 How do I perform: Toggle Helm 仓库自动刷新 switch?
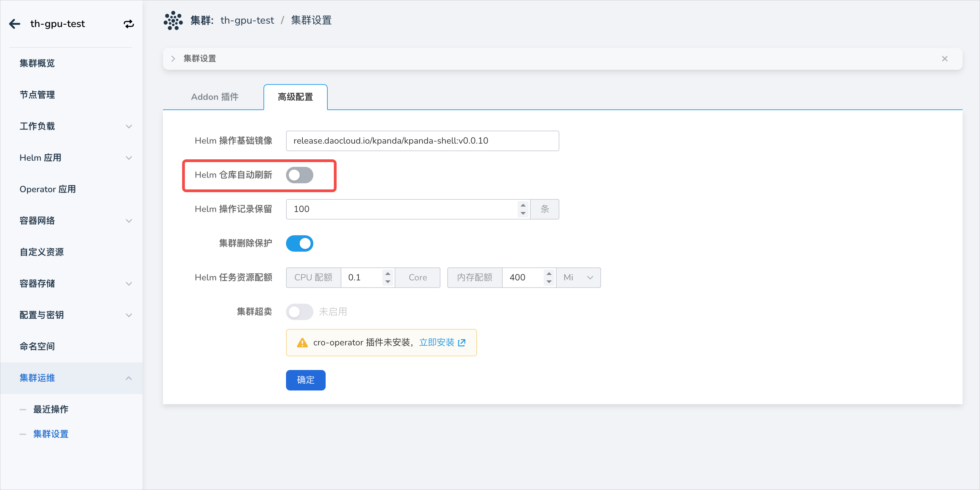point(299,175)
